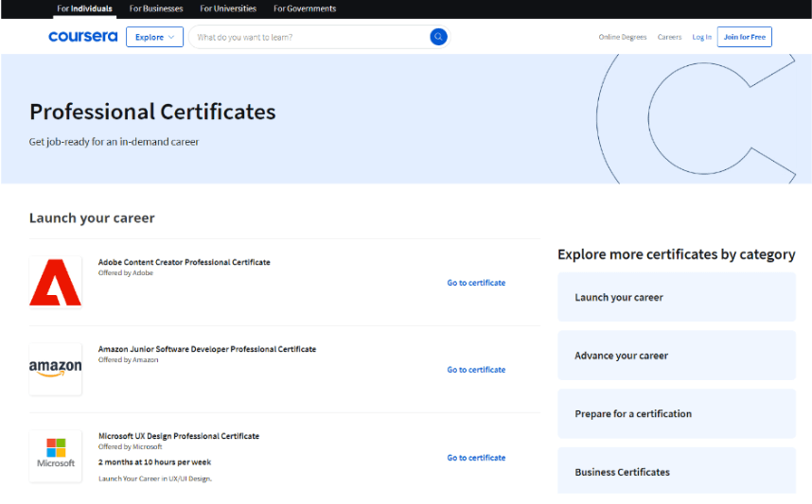The image size is (812, 504).
Task: Click the blue search magnifier icon
Action: 438,37
